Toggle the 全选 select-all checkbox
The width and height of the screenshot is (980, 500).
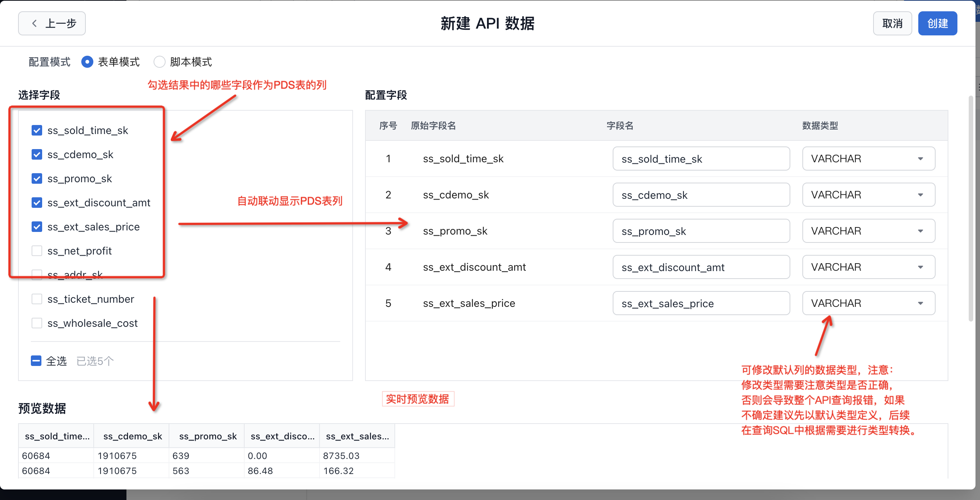[x=36, y=361]
